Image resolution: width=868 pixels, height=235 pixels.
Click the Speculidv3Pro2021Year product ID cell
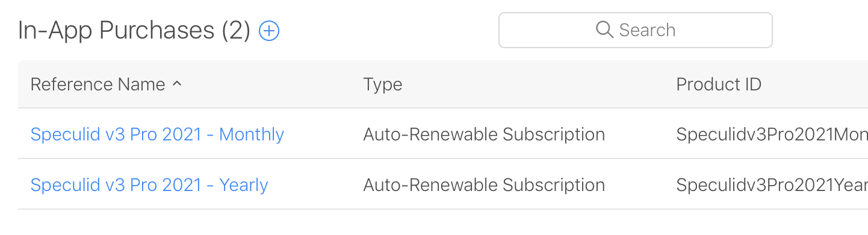click(x=772, y=185)
